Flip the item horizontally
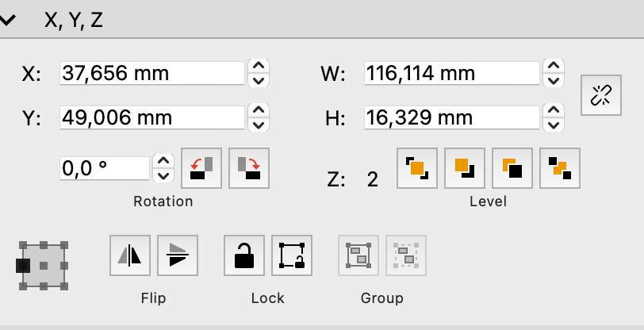644x330 pixels. 129,255
